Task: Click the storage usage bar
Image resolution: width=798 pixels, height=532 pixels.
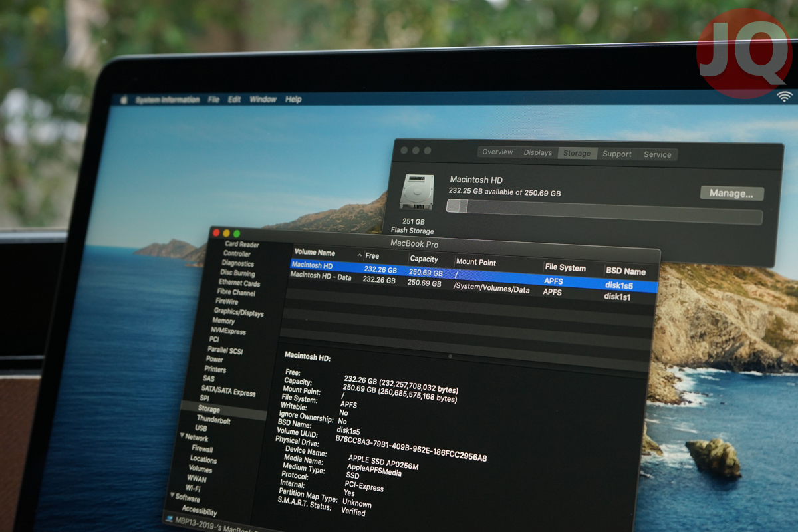Action: pos(604,213)
